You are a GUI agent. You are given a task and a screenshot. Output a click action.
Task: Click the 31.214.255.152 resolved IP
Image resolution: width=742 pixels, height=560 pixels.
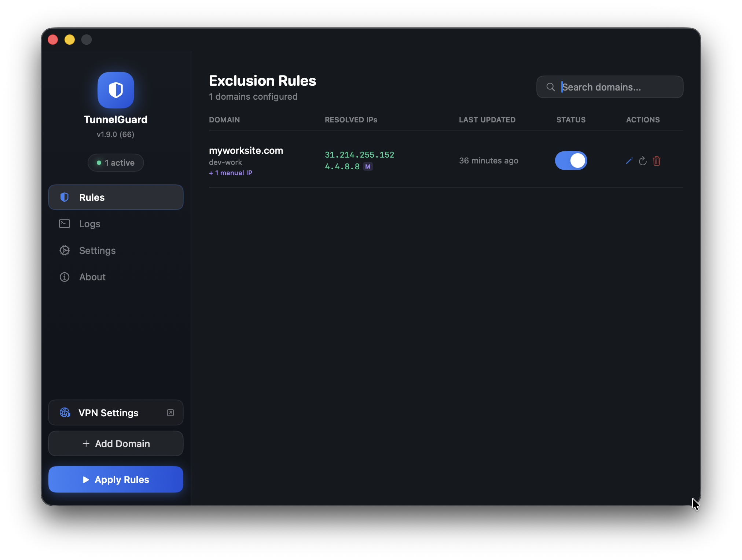[359, 155]
